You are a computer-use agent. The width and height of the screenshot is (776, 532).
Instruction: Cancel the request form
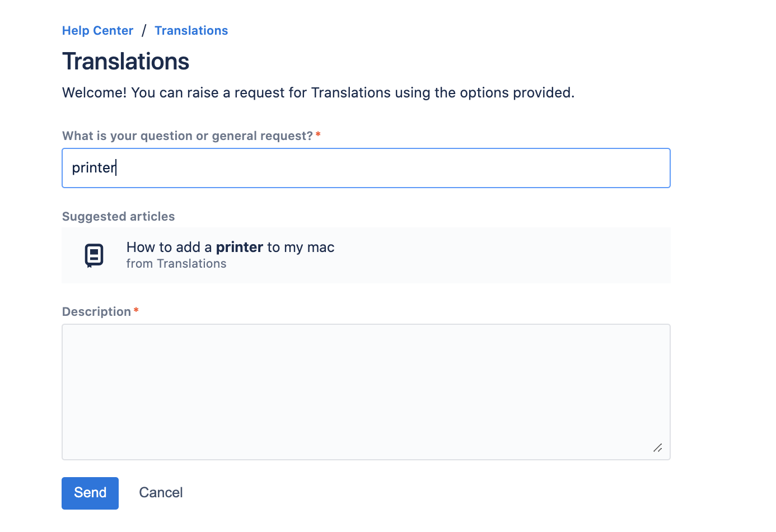(x=161, y=493)
